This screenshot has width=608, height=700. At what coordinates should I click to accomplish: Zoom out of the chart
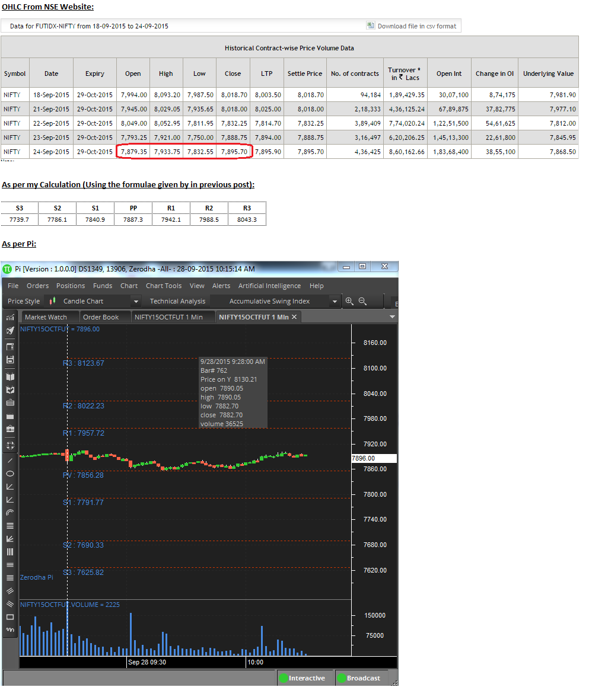coord(363,301)
